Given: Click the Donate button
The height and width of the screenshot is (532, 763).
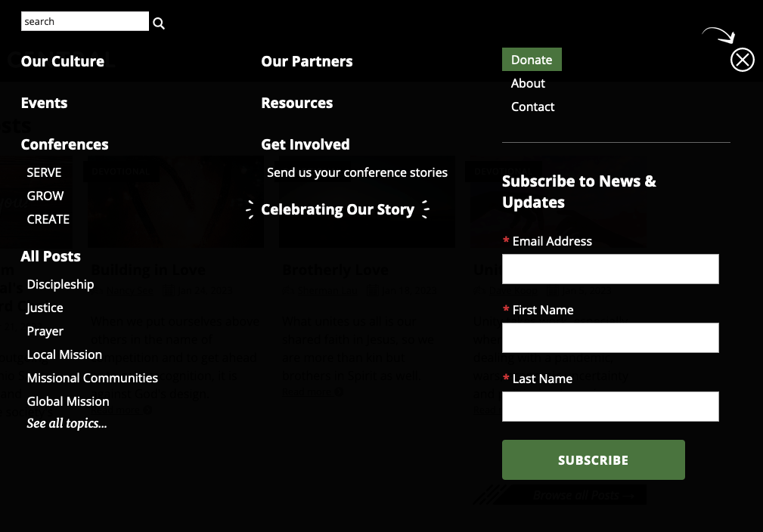Looking at the screenshot, I should [x=532, y=59].
